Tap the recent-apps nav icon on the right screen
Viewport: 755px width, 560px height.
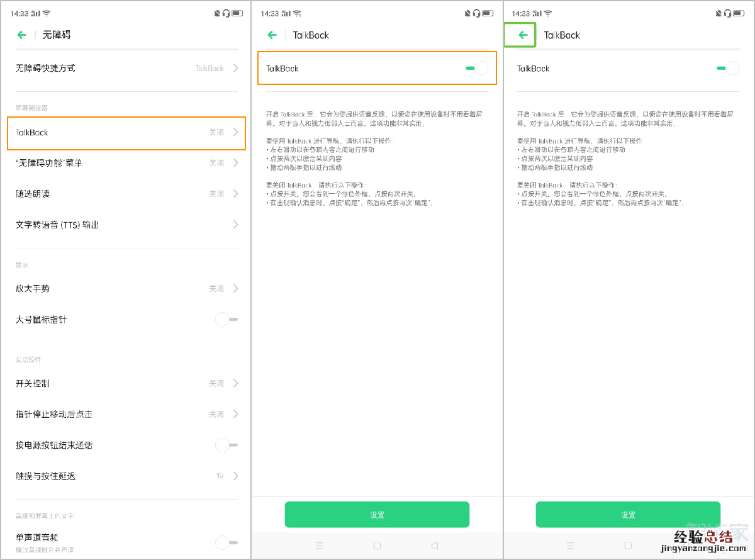point(571,546)
